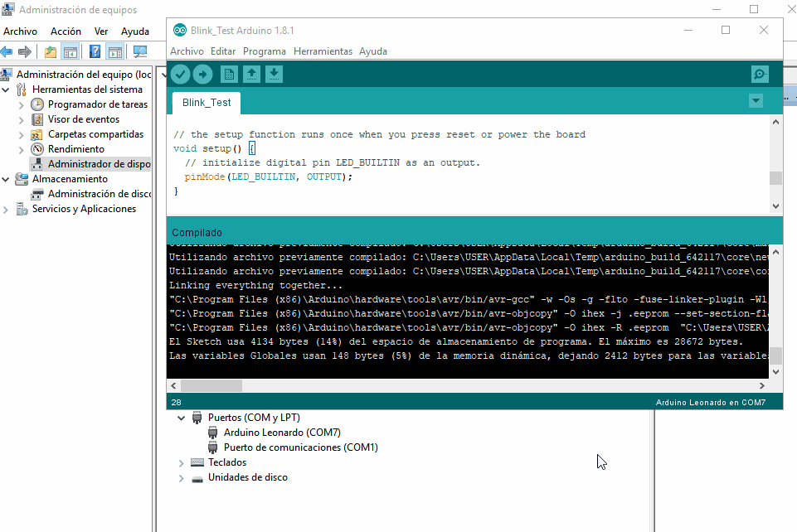Open Acción menu in Administración de equipos
The height and width of the screenshot is (532, 797).
click(x=66, y=31)
